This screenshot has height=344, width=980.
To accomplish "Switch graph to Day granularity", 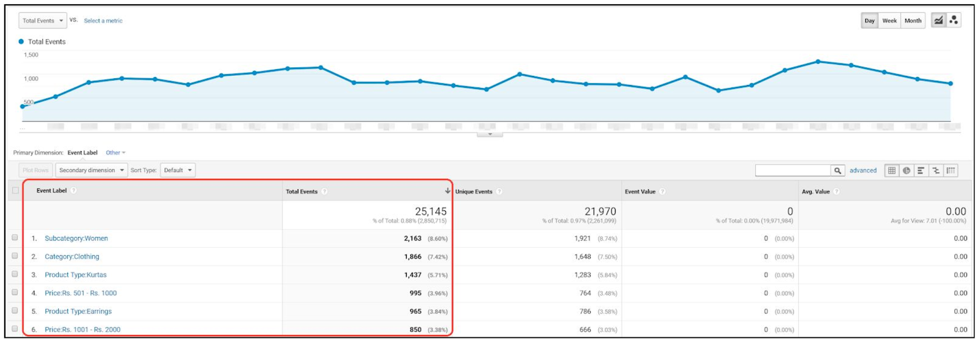I will pyautogui.click(x=870, y=21).
